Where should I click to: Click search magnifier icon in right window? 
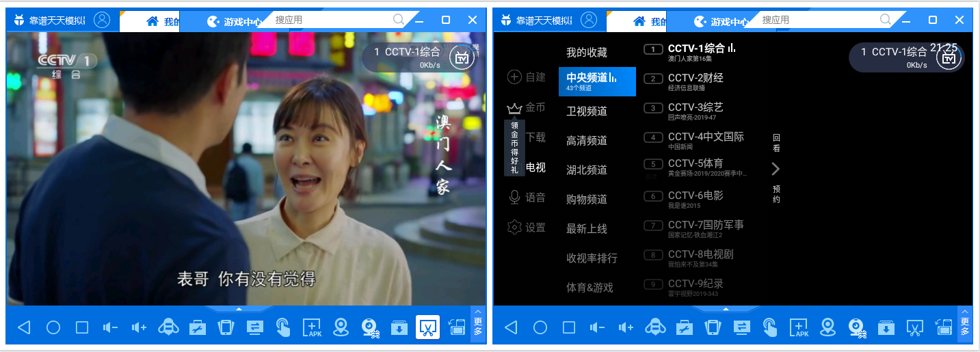886,20
